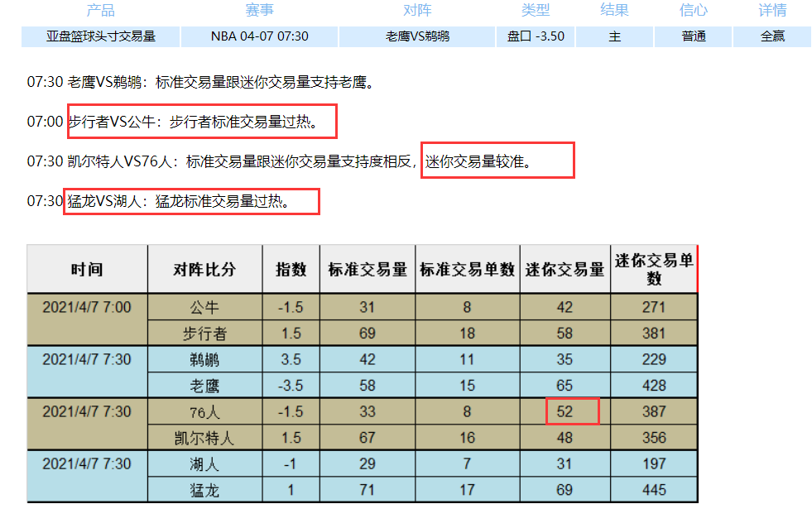Select 凯尔特人 standard order count 16

point(467,438)
